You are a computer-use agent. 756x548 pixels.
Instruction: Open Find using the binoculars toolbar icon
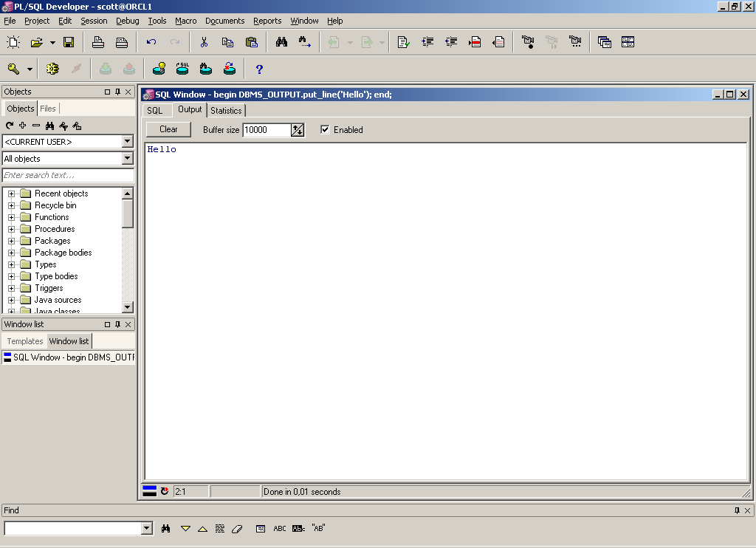coord(281,42)
